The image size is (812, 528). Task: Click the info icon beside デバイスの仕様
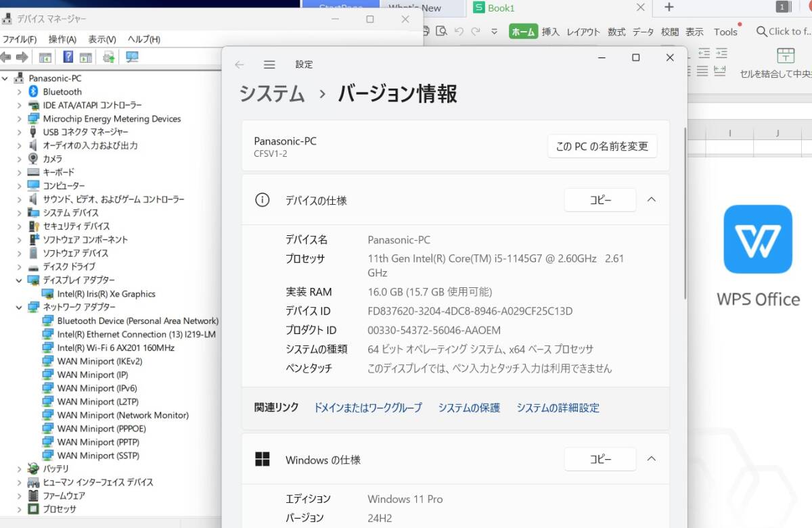click(x=262, y=200)
